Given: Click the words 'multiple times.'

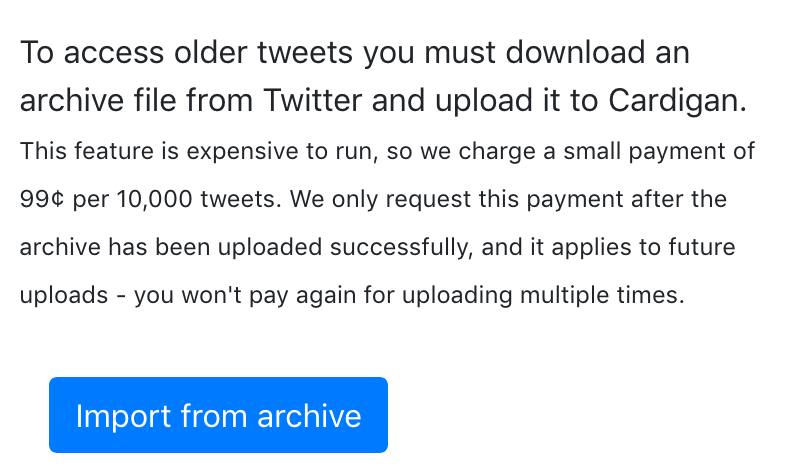Looking at the screenshot, I should (602, 295).
